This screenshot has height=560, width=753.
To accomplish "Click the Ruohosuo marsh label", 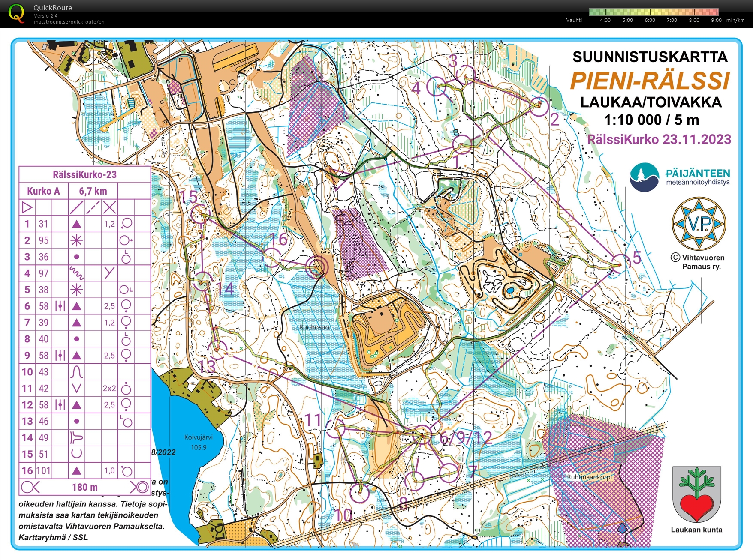I will tap(314, 327).
